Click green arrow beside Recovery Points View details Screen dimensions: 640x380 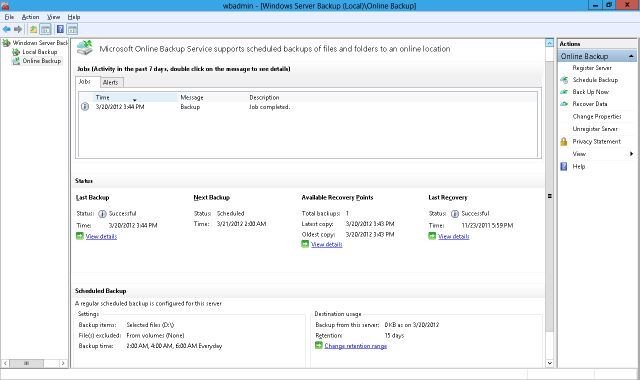tap(305, 244)
